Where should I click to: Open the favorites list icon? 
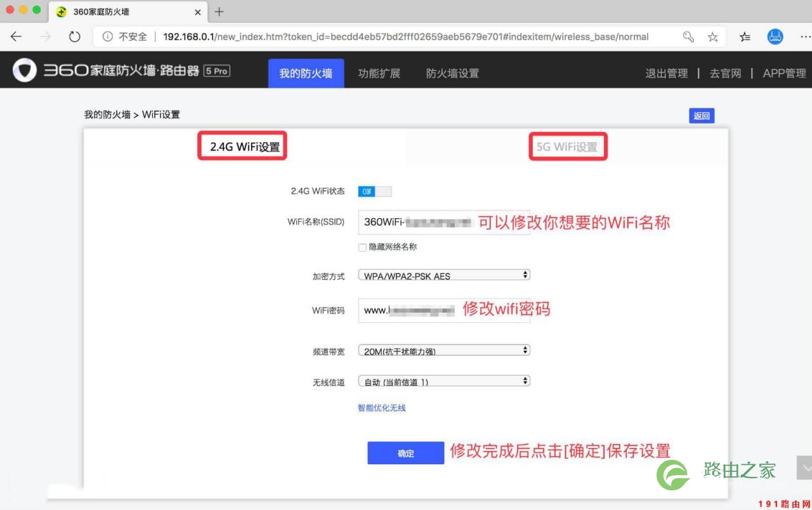tap(745, 37)
